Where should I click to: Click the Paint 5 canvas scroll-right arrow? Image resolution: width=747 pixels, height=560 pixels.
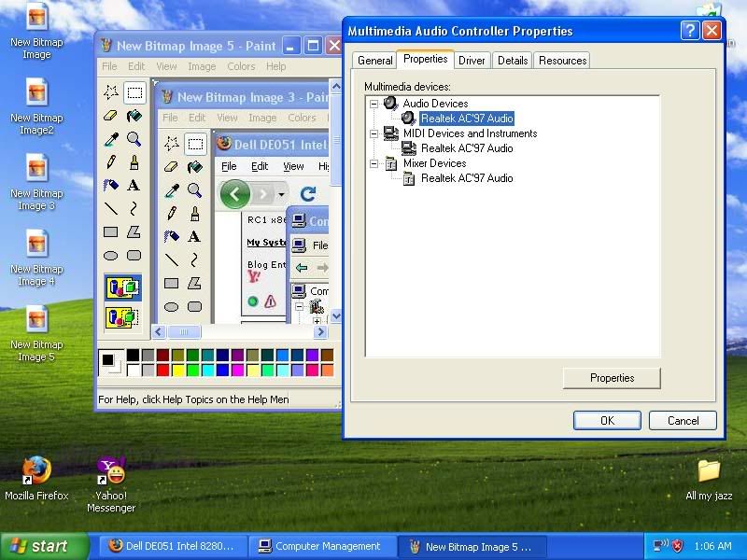click(320, 331)
